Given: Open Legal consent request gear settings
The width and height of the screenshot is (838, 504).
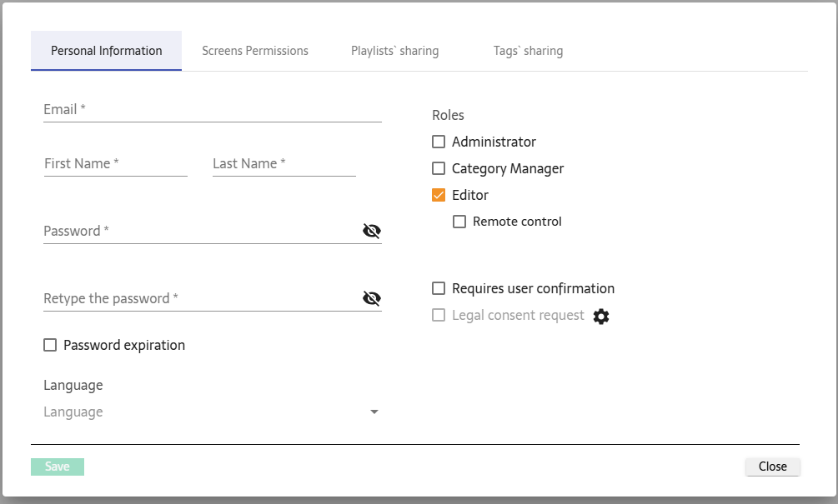Looking at the screenshot, I should [x=601, y=316].
